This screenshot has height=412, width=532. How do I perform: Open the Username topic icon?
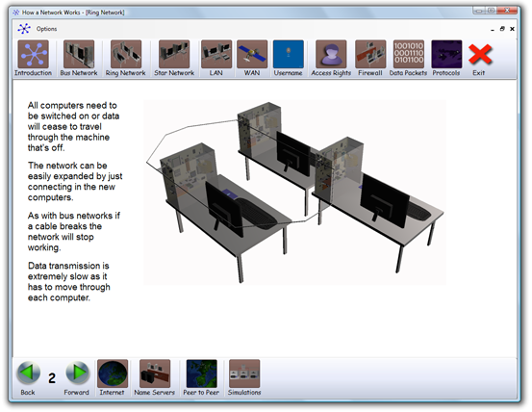pyautogui.click(x=289, y=54)
